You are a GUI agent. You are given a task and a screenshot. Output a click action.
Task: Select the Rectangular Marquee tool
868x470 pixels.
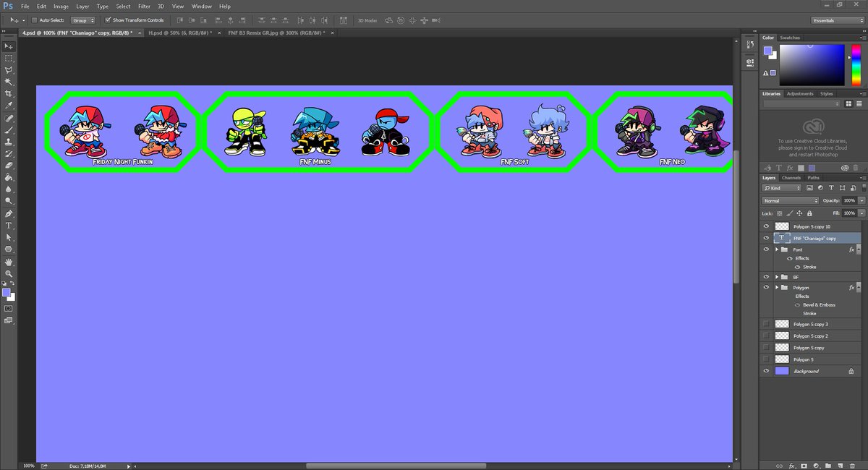point(9,58)
